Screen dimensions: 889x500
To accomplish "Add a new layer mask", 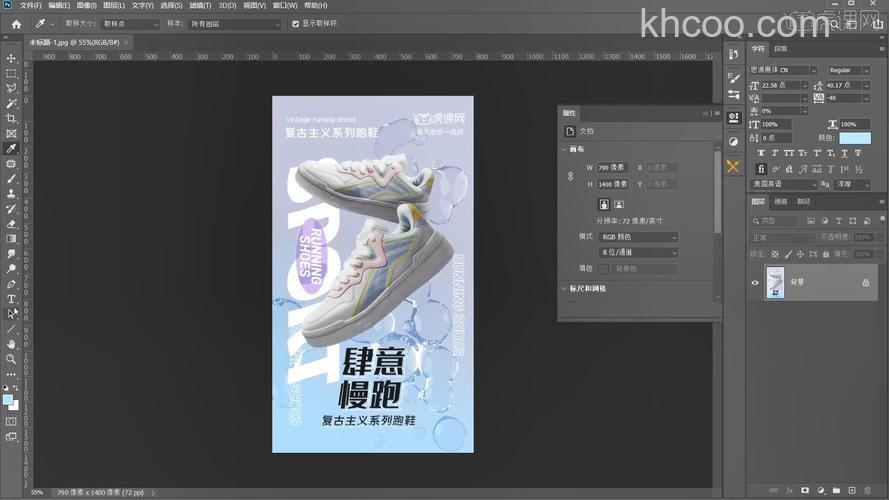I will pyautogui.click(x=805, y=490).
